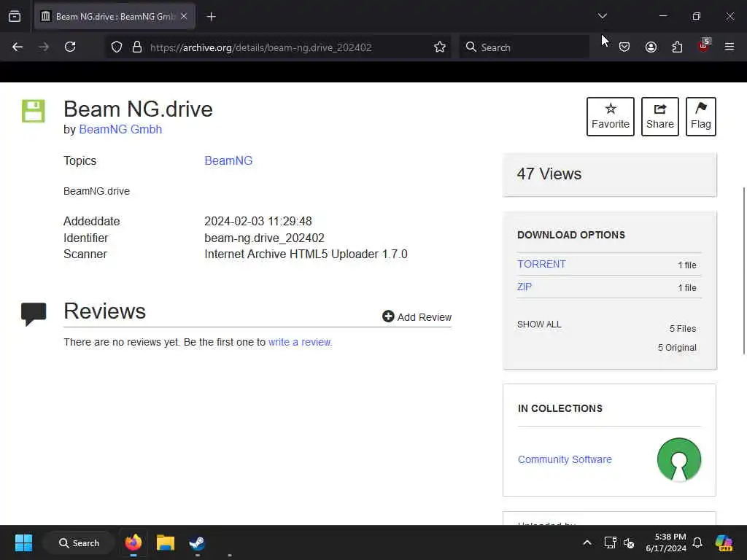The width and height of the screenshot is (747, 560).
Task: Click the Share button
Action: (x=659, y=117)
